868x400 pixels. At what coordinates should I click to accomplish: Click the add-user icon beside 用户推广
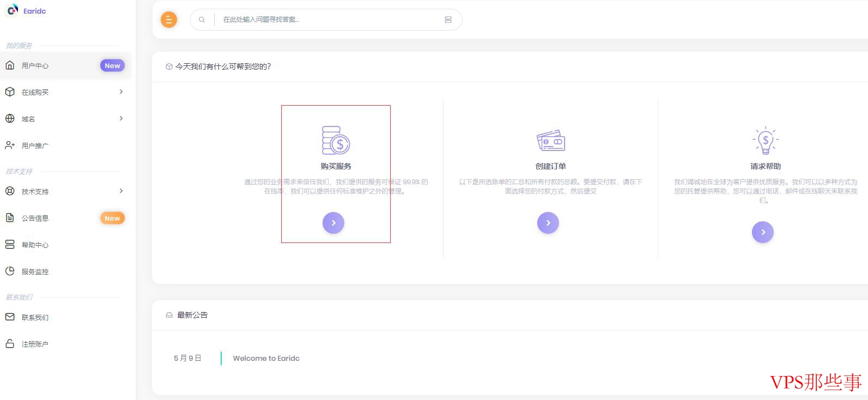(x=10, y=145)
